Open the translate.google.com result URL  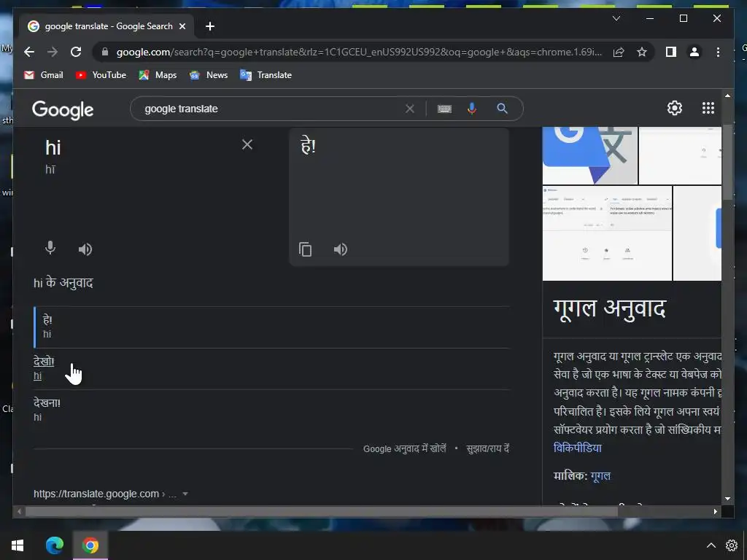(96, 494)
